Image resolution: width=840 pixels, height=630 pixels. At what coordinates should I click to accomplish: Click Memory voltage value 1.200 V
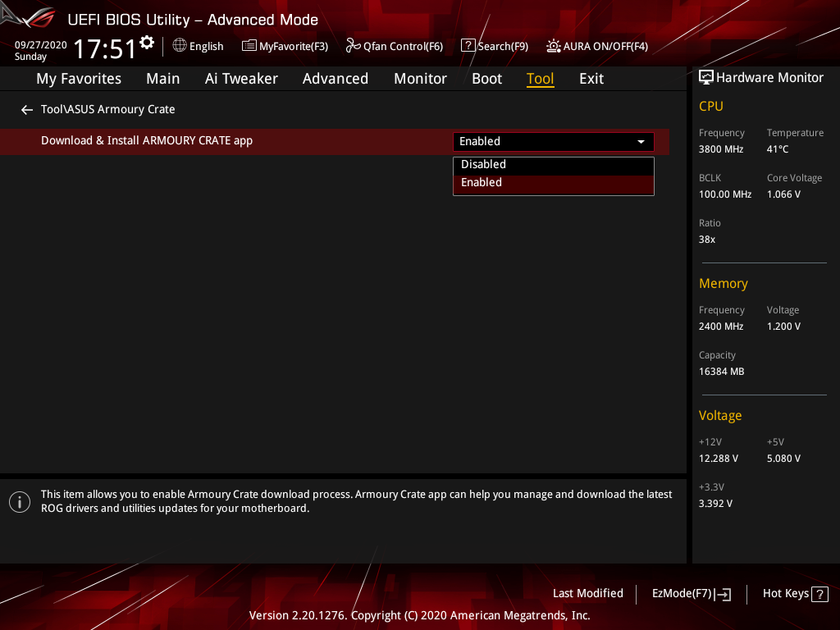pos(783,326)
